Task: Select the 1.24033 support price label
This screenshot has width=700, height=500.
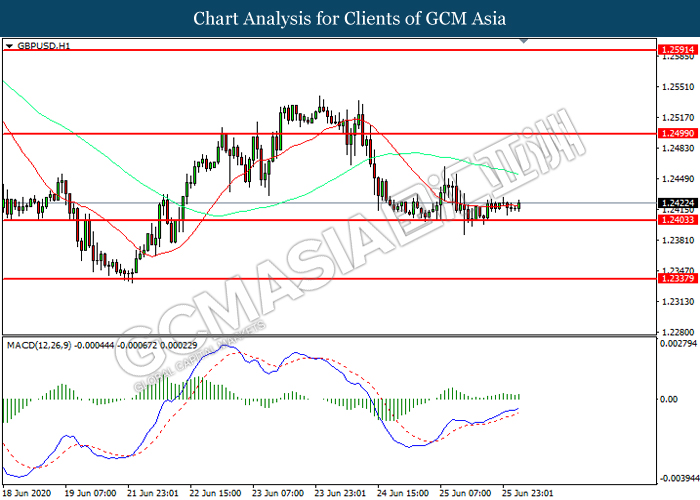Action: [678, 220]
